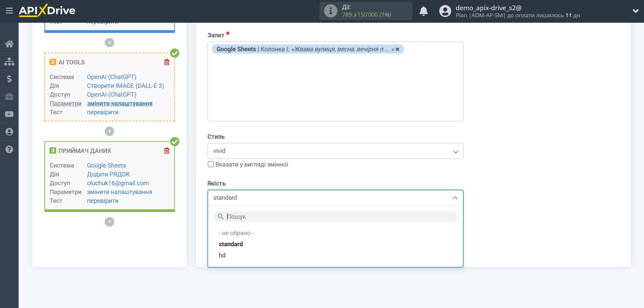Image resolution: width=644 pixels, height=308 pixels.
Task: Click the ПРИЙМАЧ ДАНИХ block title
Action: coord(85,151)
